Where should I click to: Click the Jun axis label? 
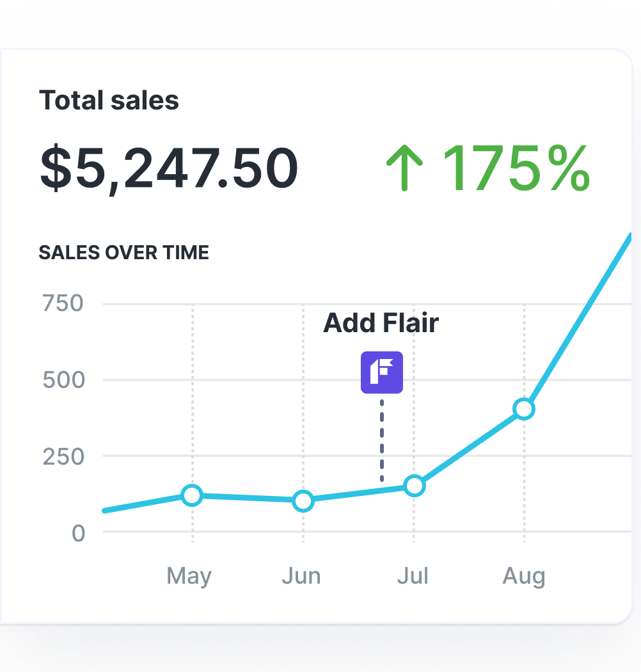[301, 576]
